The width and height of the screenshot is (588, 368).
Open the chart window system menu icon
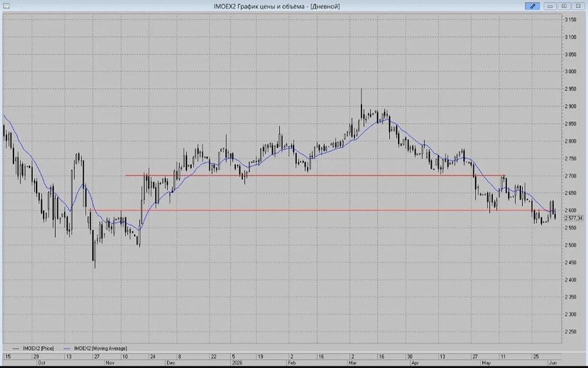pos(6,6)
